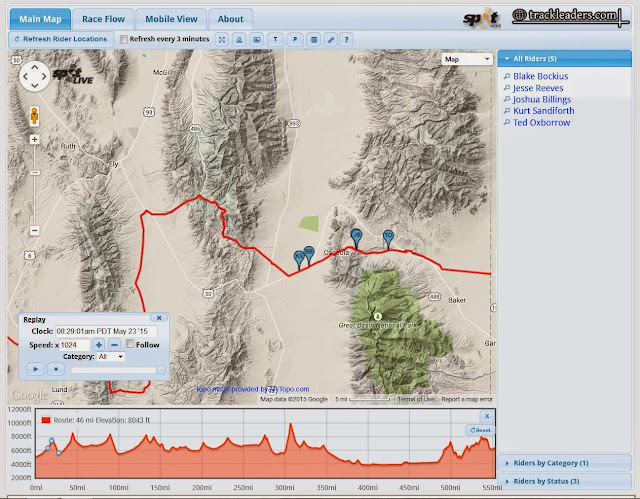Screen dimensions: 640x499
Task: Stop replay with the stop button
Action: 56,369
